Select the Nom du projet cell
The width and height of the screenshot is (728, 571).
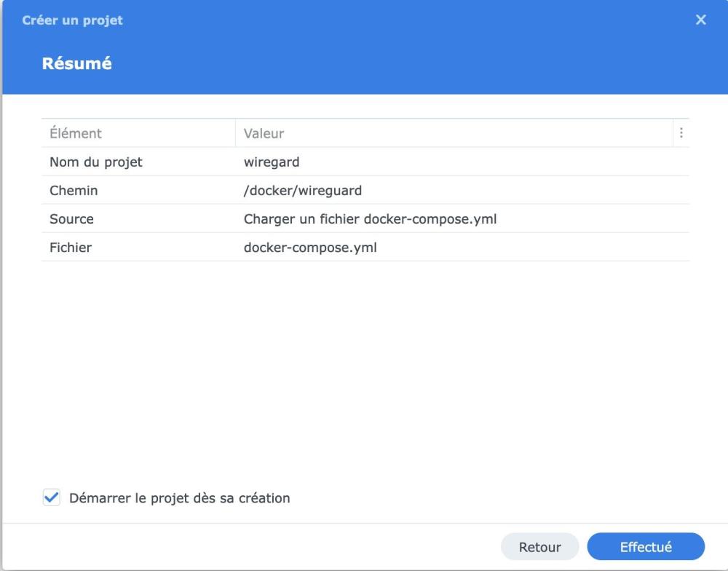(x=96, y=162)
